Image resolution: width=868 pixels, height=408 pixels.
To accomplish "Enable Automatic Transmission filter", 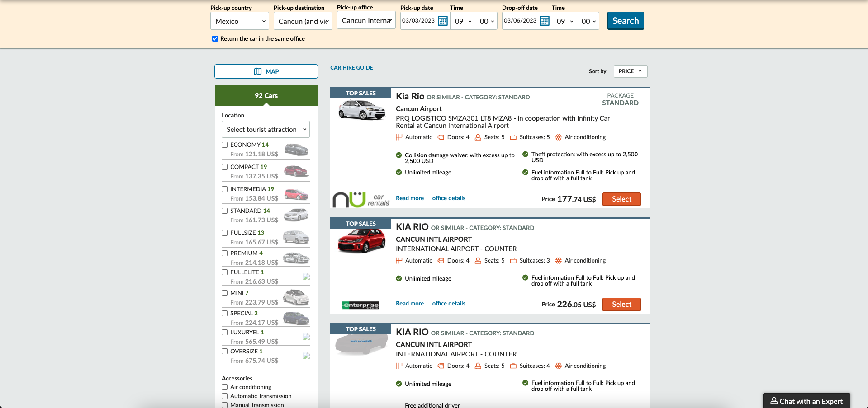I will pos(224,396).
